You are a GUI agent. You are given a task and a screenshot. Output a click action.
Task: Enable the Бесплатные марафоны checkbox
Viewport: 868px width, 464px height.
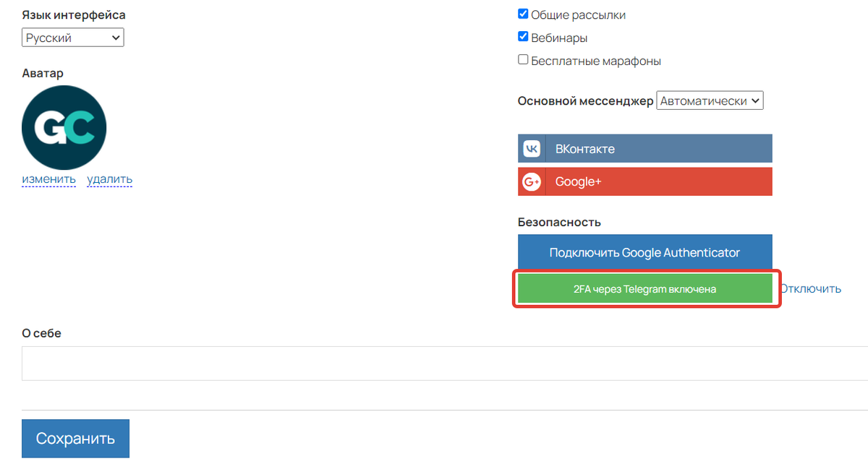523,60
